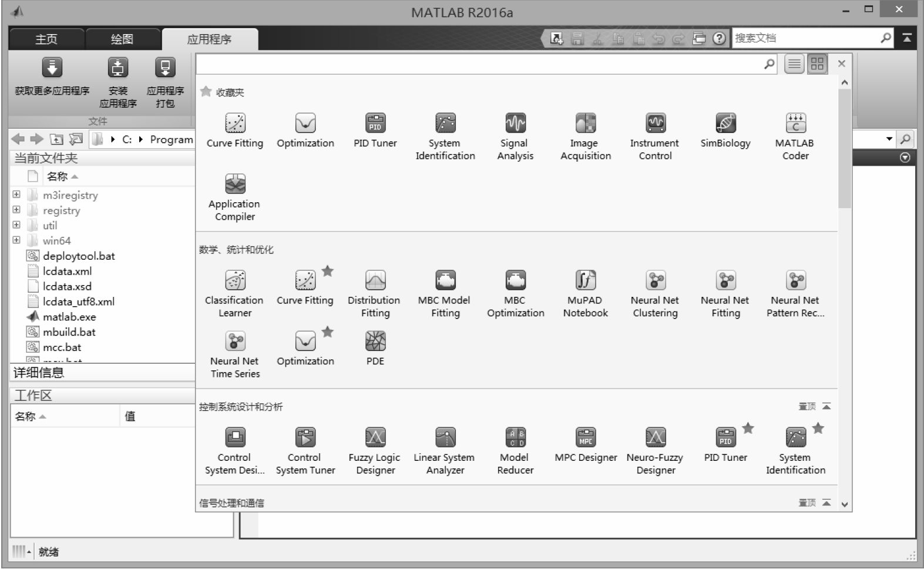The width and height of the screenshot is (924, 569).
Task: Expand the registry folder node
Action: (16, 210)
